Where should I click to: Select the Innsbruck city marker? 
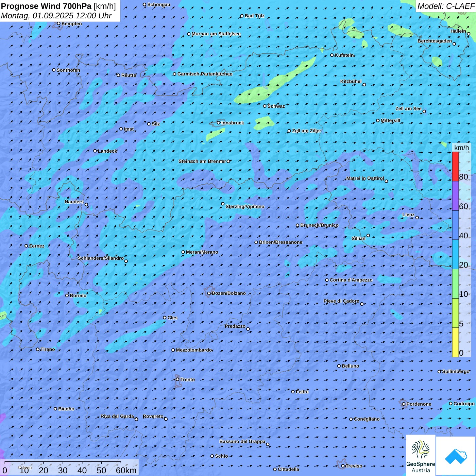click(219, 123)
